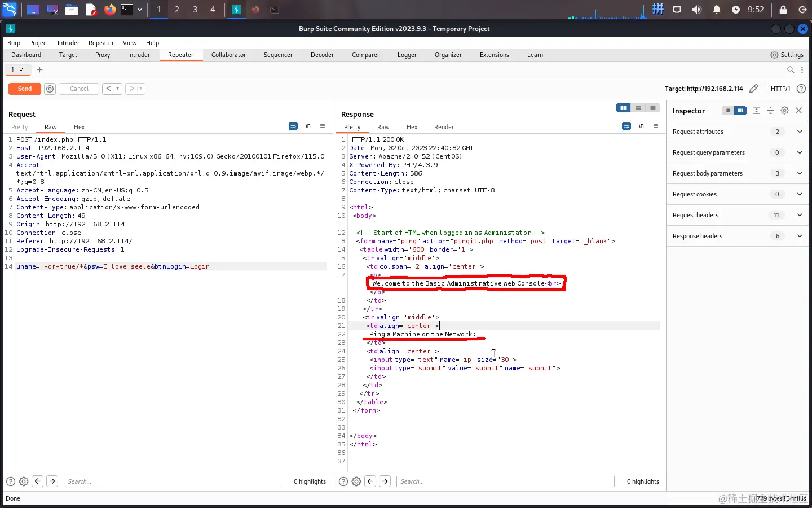The width and height of the screenshot is (812, 508).
Task: Switch to the Decoder tab
Action: [x=322, y=55]
